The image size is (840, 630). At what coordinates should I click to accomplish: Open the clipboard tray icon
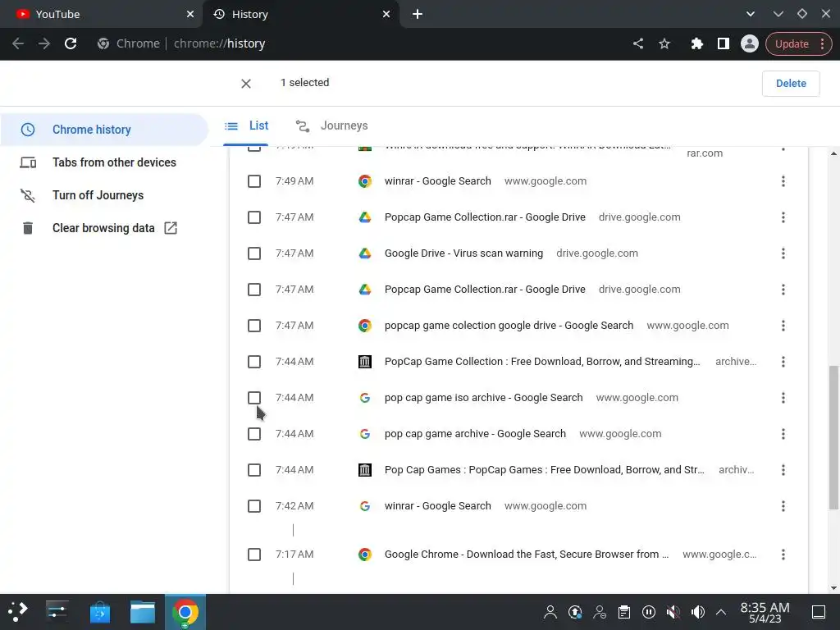click(624, 612)
